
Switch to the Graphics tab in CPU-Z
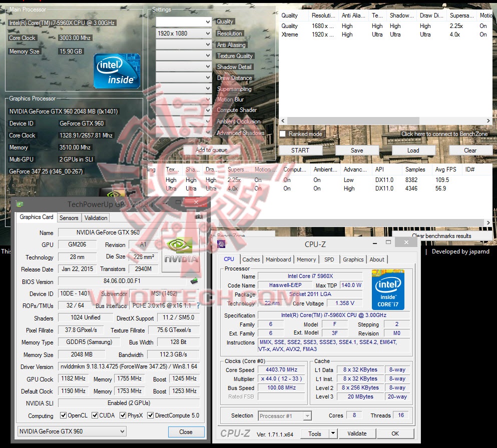pyautogui.click(x=353, y=259)
